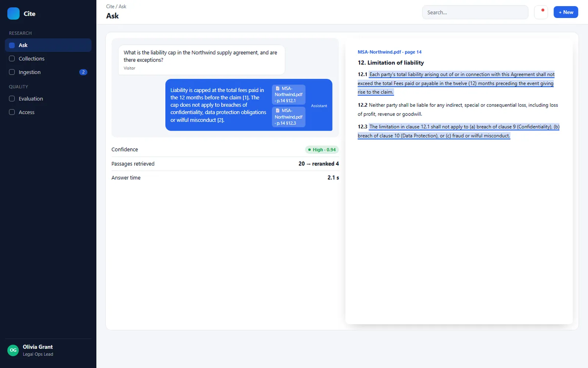
Task: Open Access under Quality
Action: (48, 112)
